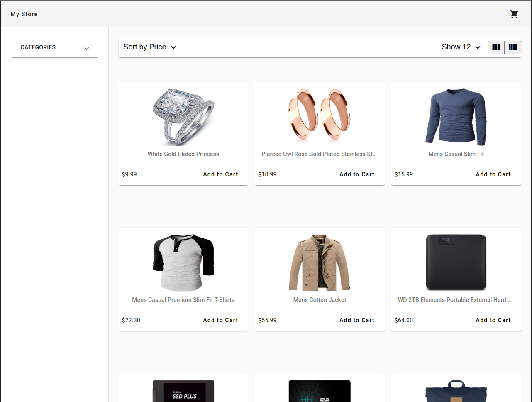Open the black-sleeve raglan shirt image
Screen dimensions: 532x402
click(x=183, y=262)
